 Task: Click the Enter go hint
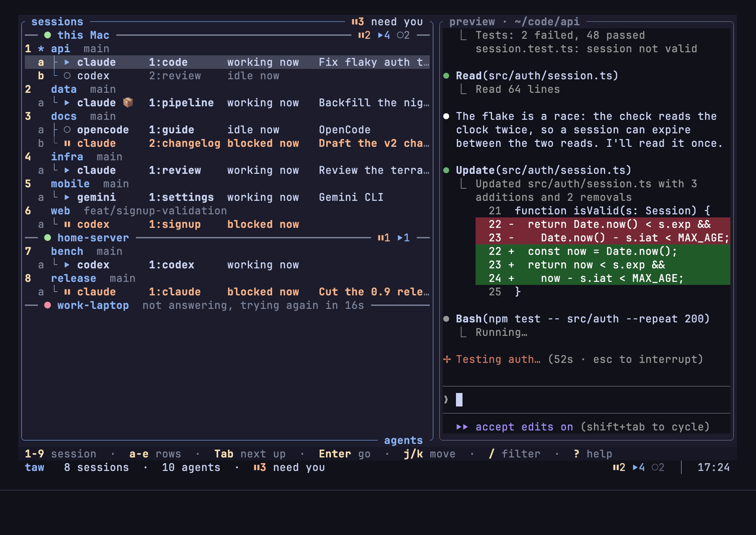tap(344, 454)
